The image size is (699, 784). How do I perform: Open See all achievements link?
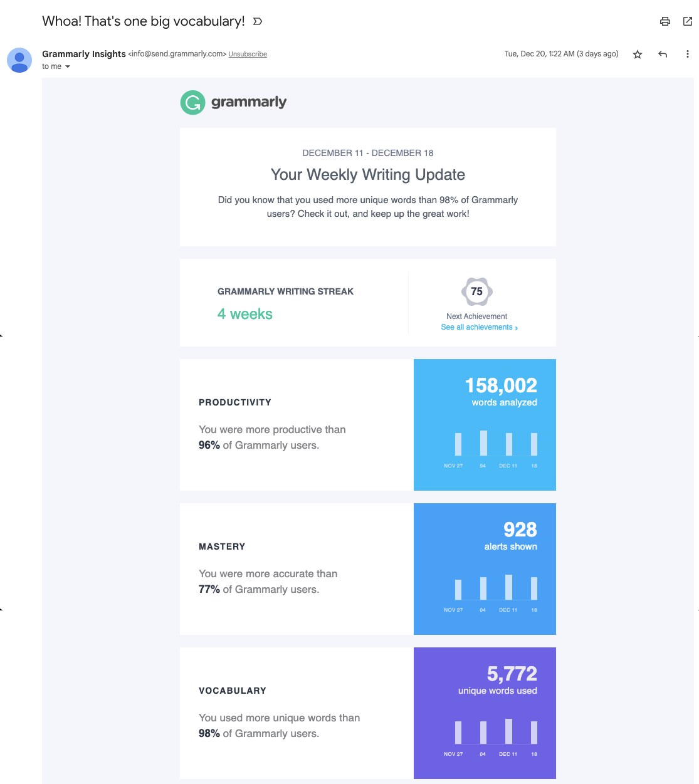pyautogui.click(x=479, y=327)
